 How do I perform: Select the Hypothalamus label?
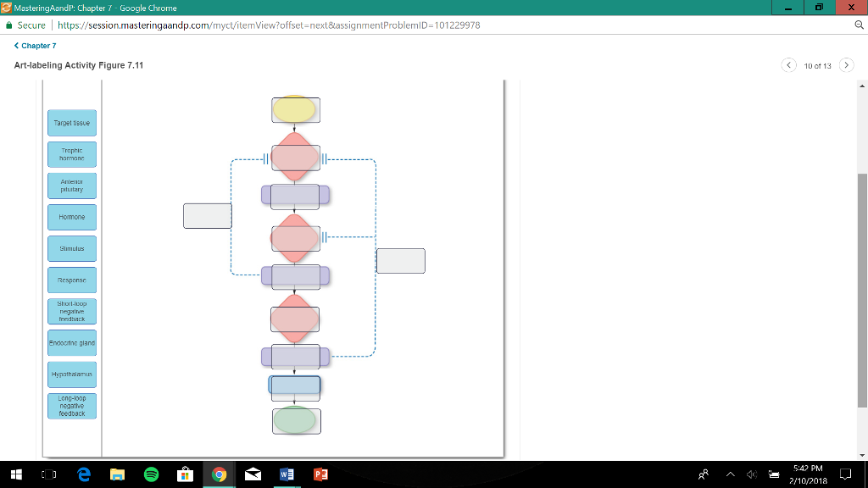pos(71,374)
